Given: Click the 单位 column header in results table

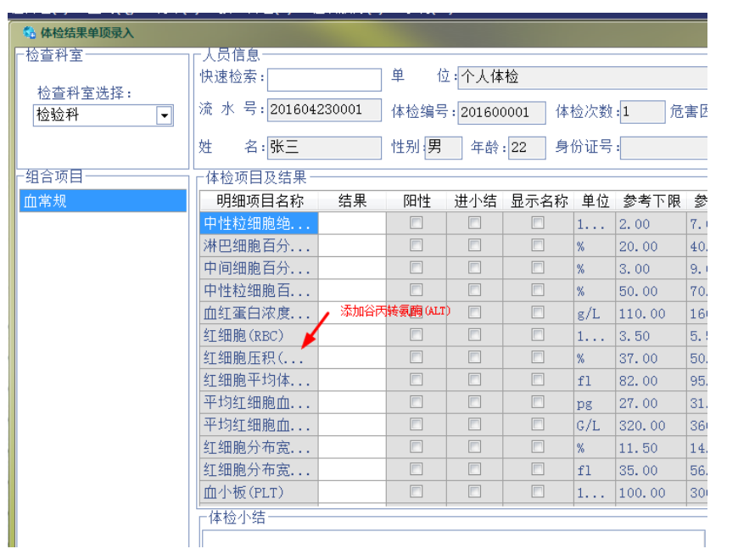Looking at the screenshot, I should point(595,201).
